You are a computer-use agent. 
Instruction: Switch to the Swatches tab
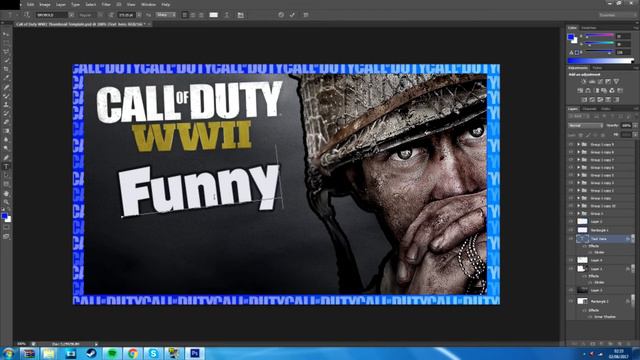(x=589, y=28)
